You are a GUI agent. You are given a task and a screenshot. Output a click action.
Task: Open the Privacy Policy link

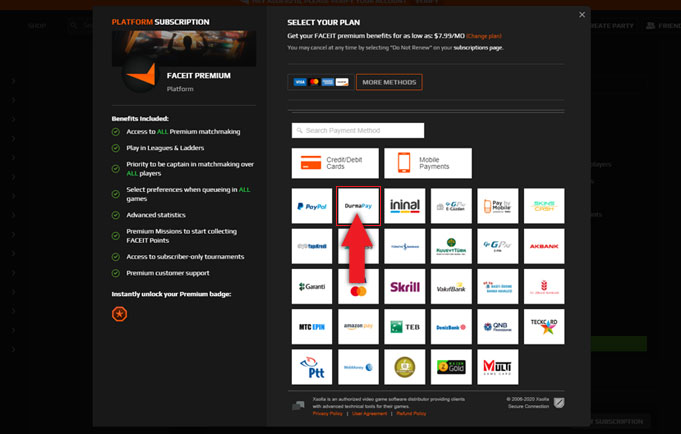(x=327, y=413)
